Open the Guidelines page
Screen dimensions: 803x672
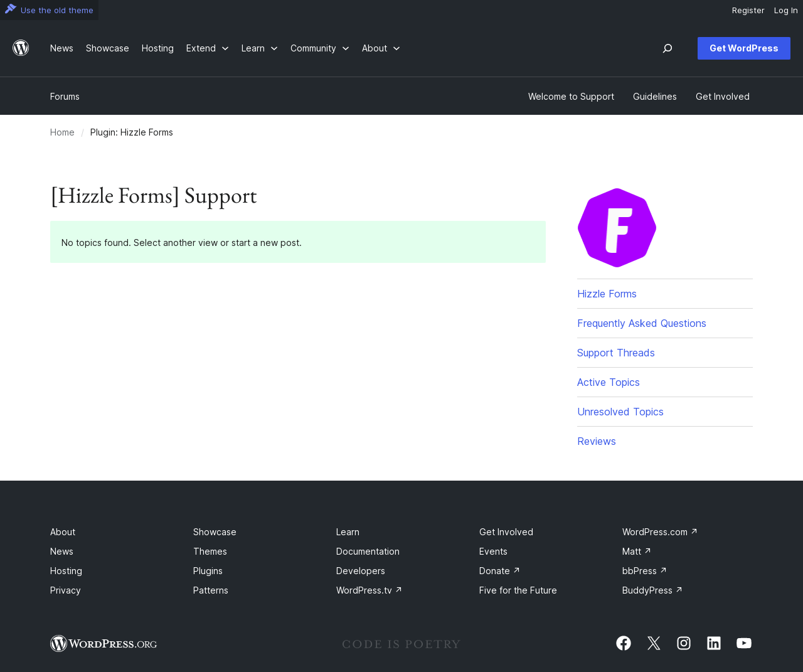point(655,97)
